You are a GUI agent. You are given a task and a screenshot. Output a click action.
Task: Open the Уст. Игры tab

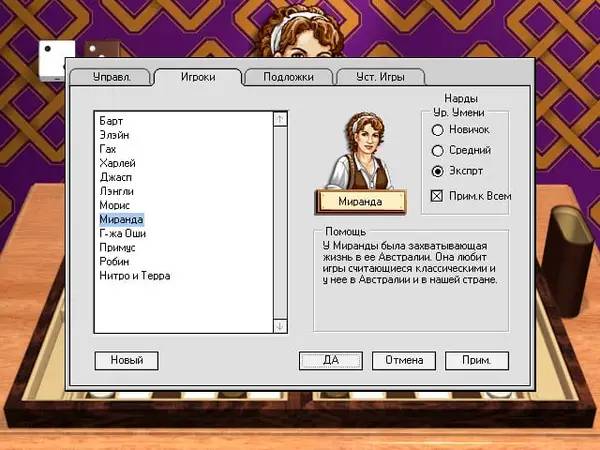click(x=379, y=77)
